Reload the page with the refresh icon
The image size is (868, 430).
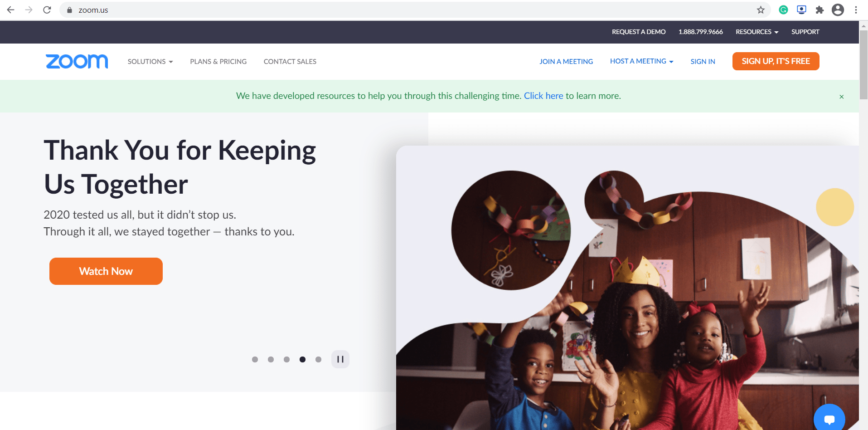pyautogui.click(x=47, y=10)
